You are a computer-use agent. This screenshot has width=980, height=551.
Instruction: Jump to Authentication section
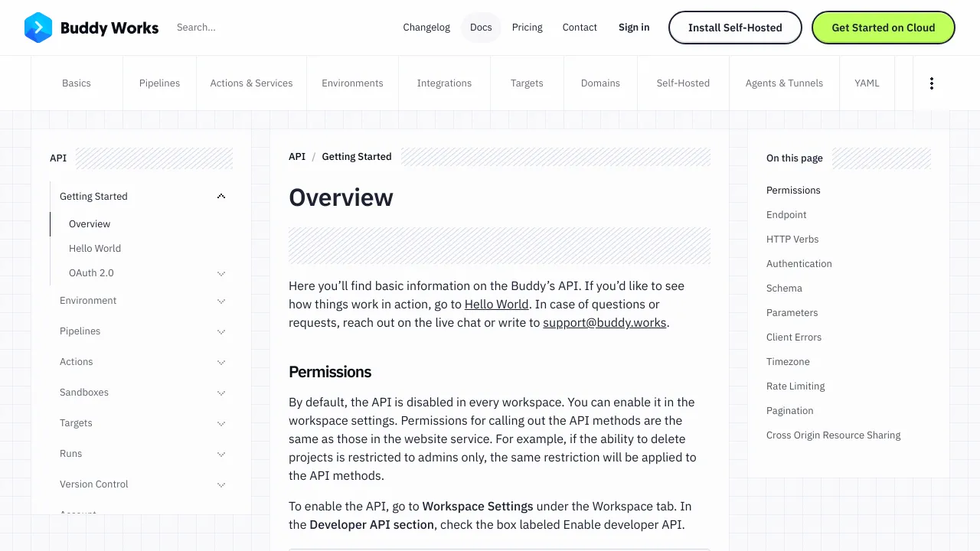799,264
